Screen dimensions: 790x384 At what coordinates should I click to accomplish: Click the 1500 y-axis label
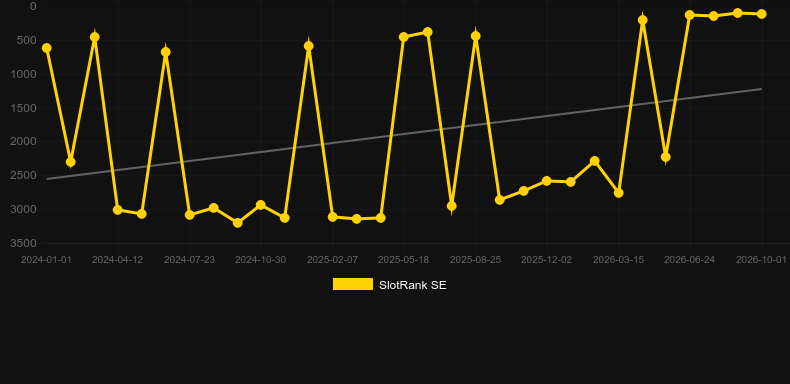pos(24,108)
